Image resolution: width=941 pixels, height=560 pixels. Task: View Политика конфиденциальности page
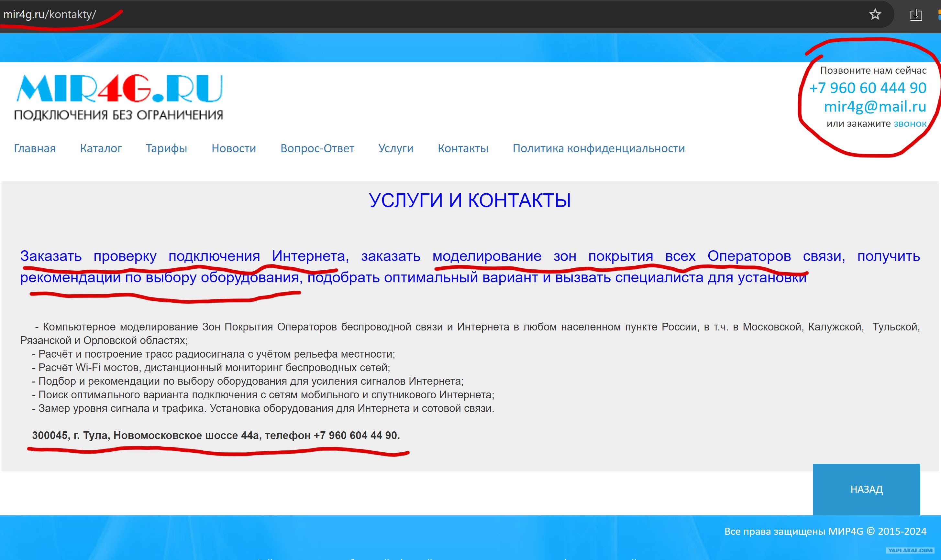coord(599,148)
